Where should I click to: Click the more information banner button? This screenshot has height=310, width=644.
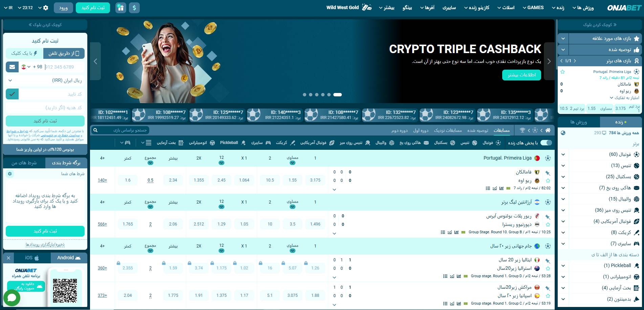[521, 75]
